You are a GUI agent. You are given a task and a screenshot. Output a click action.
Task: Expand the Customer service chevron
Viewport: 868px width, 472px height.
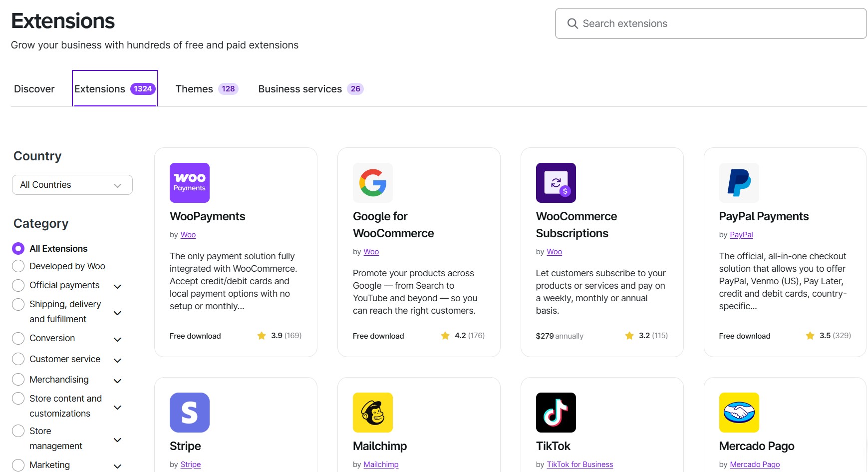coord(118,361)
